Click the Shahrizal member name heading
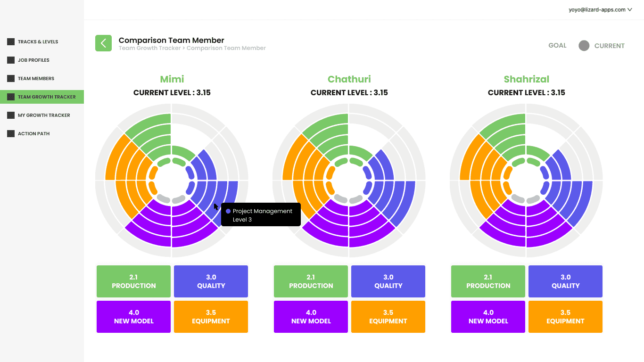The width and height of the screenshot is (644, 362). 527,79
